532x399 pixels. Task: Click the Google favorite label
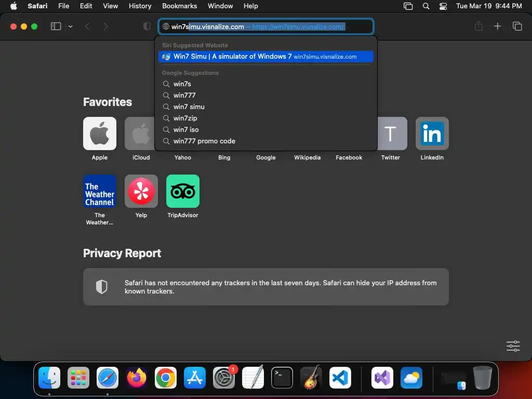pos(265,157)
